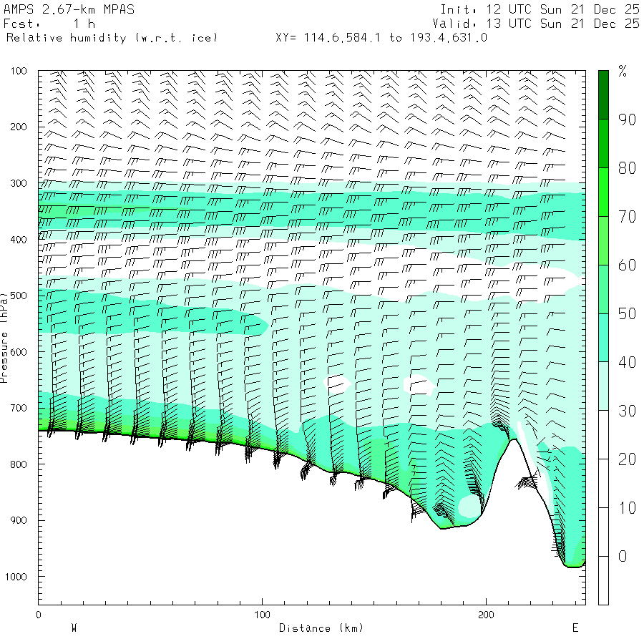Click the 'Distance (km)' axis title
This screenshot has width=644, height=644.
321,628
